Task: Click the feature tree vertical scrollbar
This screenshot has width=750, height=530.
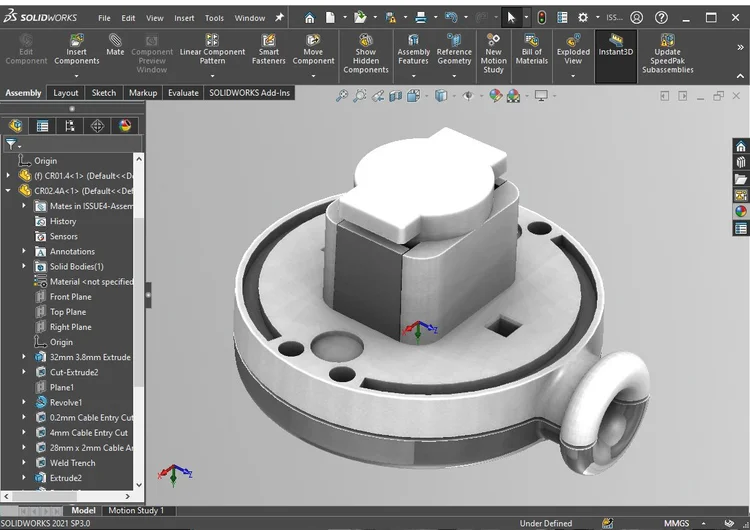Action: coord(139,302)
